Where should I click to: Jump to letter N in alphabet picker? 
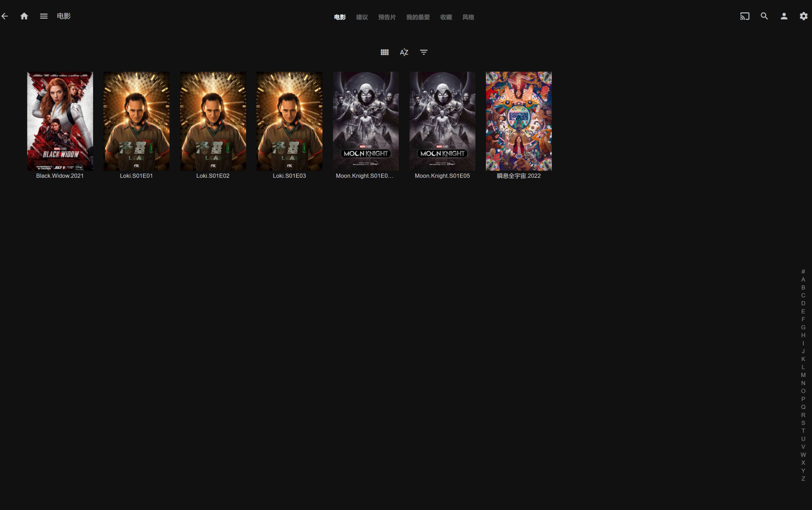(x=803, y=383)
